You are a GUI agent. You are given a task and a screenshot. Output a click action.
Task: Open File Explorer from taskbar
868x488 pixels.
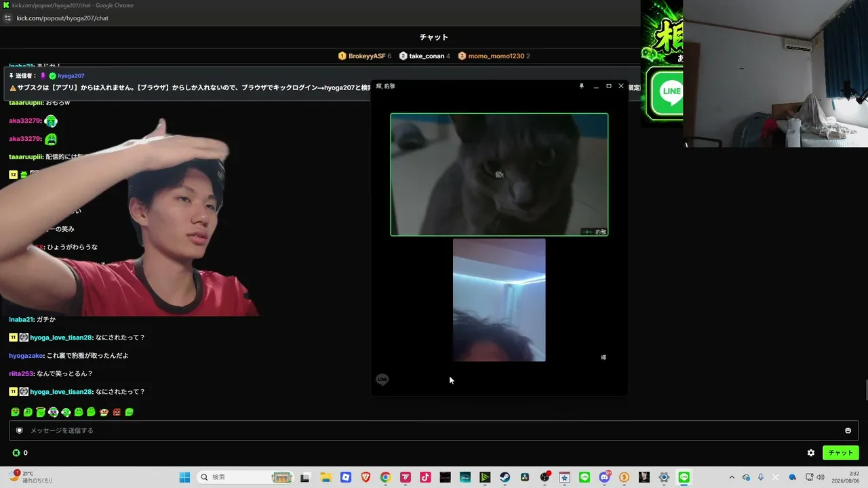[x=325, y=477]
